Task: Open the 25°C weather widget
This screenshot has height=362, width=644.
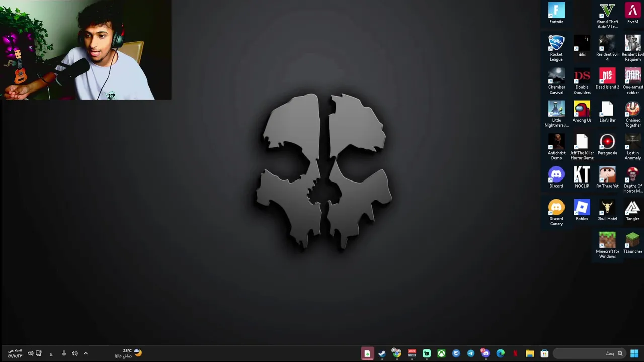Action: (128, 353)
